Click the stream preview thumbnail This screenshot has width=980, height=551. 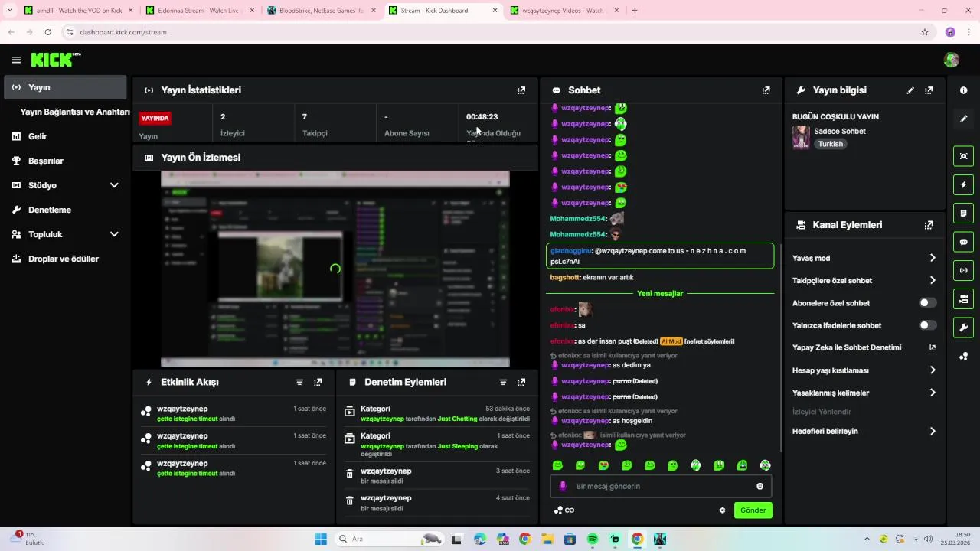[335, 269]
